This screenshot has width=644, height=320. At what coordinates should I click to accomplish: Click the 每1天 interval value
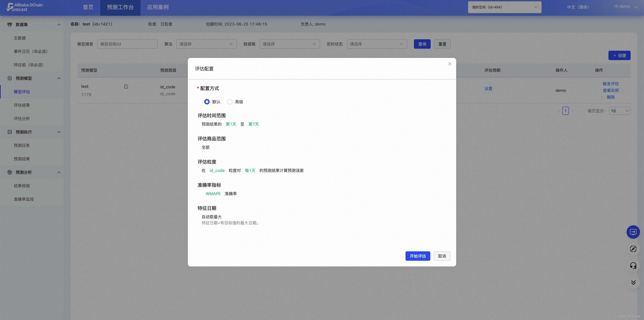click(x=250, y=170)
